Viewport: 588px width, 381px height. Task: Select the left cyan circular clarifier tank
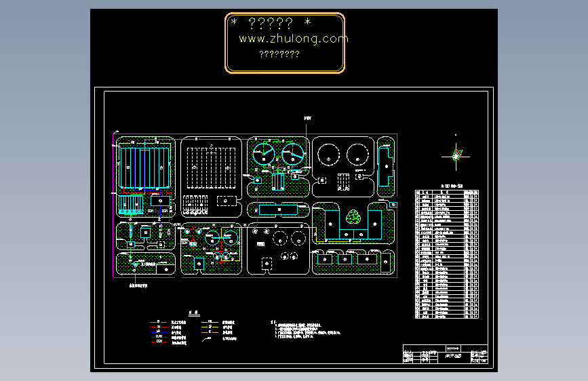click(264, 154)
